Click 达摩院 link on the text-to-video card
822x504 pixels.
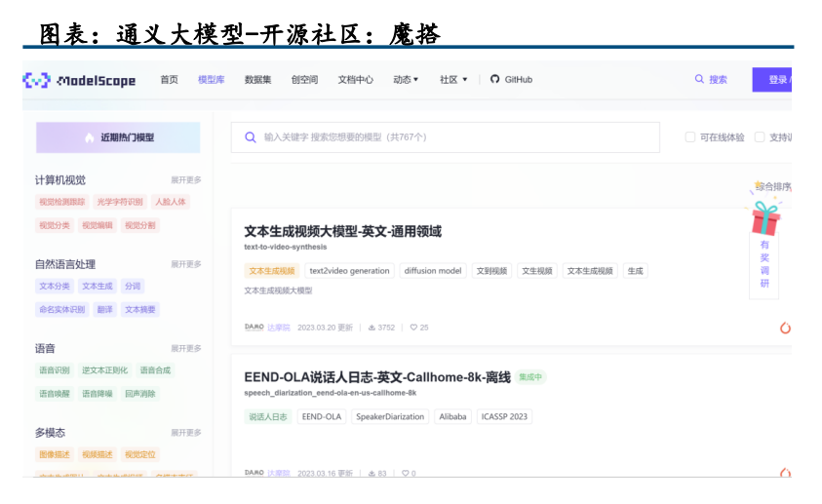click(x=279, y=328)
